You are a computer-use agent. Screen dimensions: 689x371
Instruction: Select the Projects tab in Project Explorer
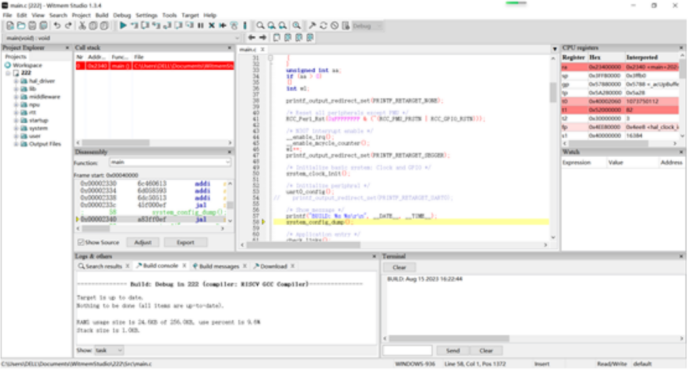click(x=16, y=57)
